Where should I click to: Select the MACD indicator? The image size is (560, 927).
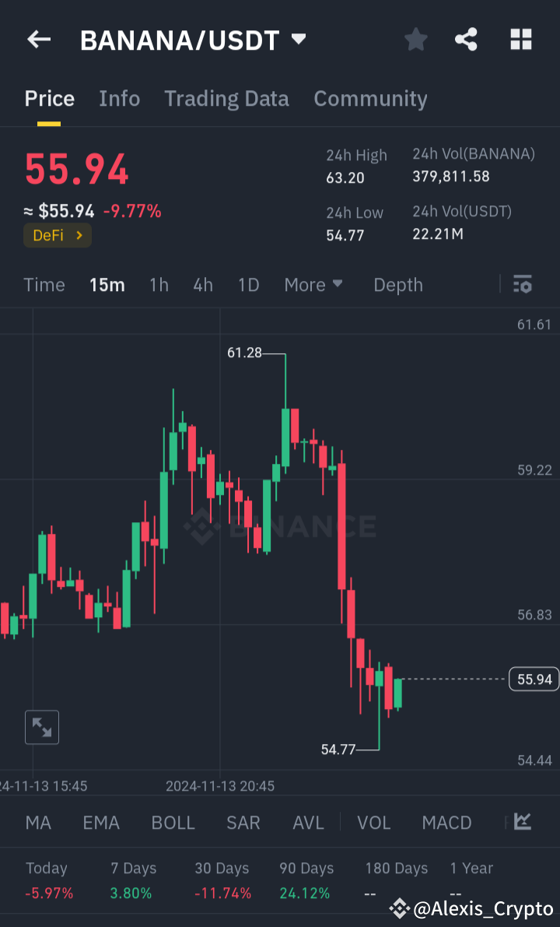(x=446, y=822)
